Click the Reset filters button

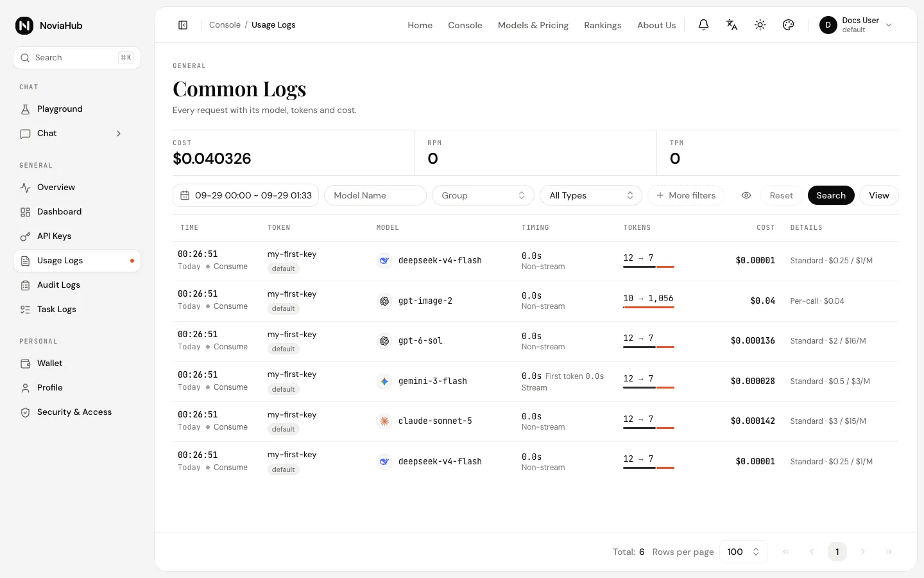coord(782,195)
